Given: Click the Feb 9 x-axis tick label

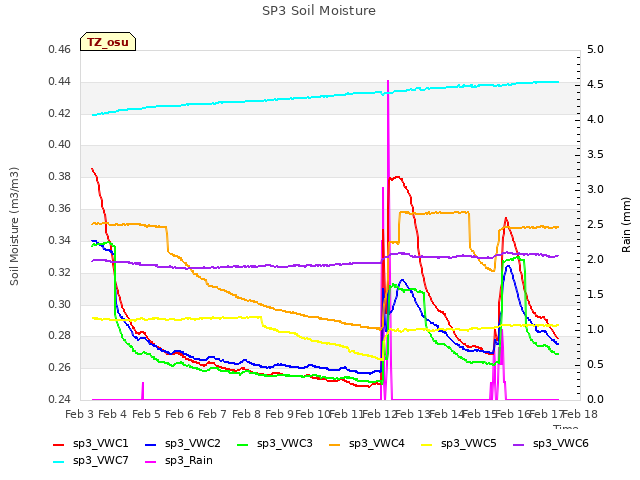Looking at the screenshot, I should [280, 415].
